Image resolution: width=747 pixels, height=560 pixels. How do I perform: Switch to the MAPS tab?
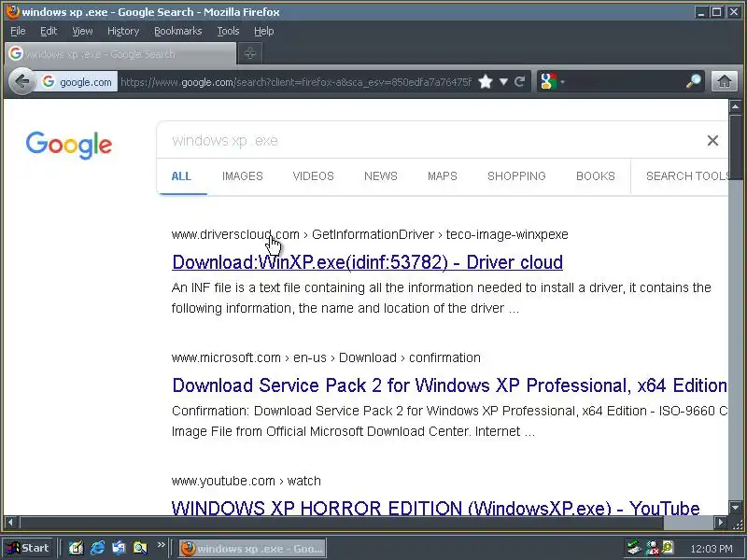(442, 176)
